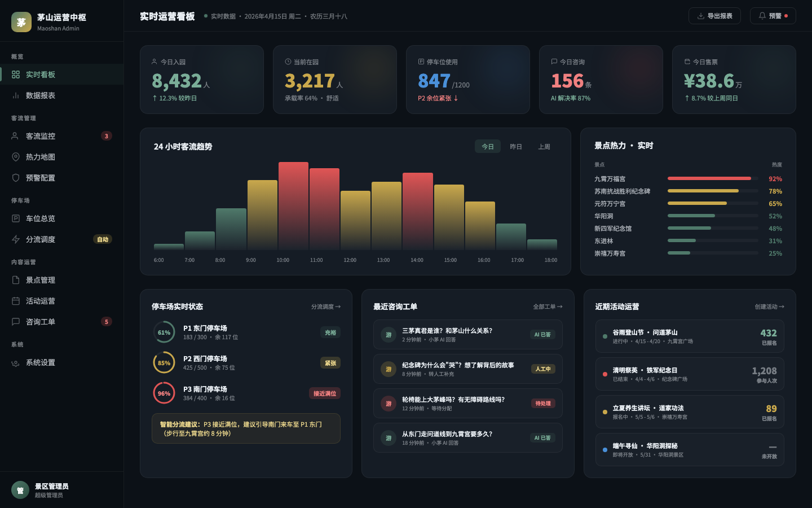
Task: Switch trend chart to 今日
Action: click(x=488, y=147)
